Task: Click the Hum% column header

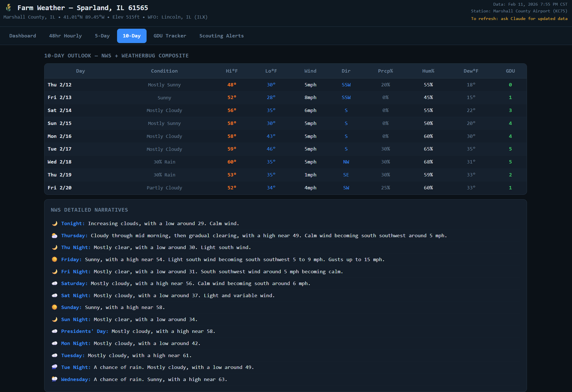Action: [428, 71]
